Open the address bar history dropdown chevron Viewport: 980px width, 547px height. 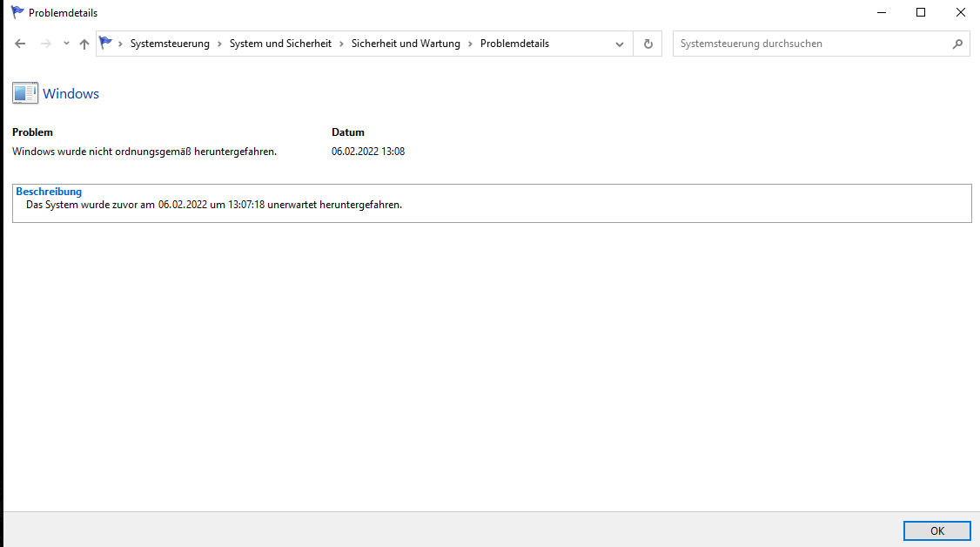click(x=619, y=43)
